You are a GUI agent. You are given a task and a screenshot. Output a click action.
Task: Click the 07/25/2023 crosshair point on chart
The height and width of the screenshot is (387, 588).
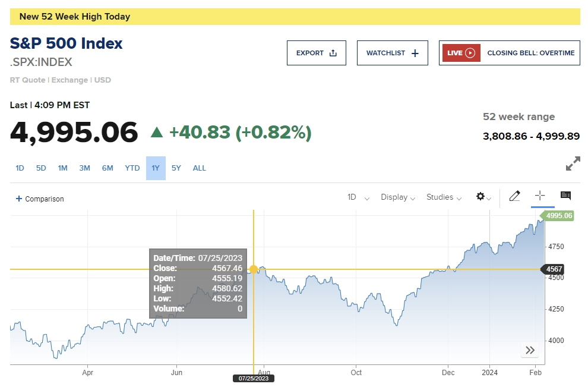[254, 269]
